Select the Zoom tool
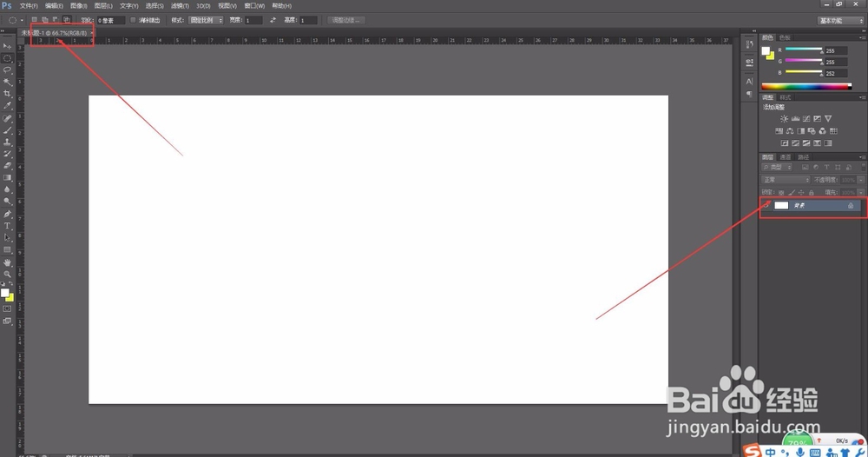Viewport: 868px width, 457px height. (7, 275)
